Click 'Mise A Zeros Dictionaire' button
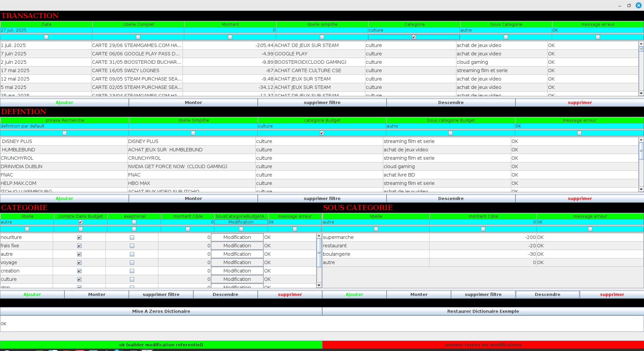The width and height of the screenshot is (644, 351). click(161, 311)
